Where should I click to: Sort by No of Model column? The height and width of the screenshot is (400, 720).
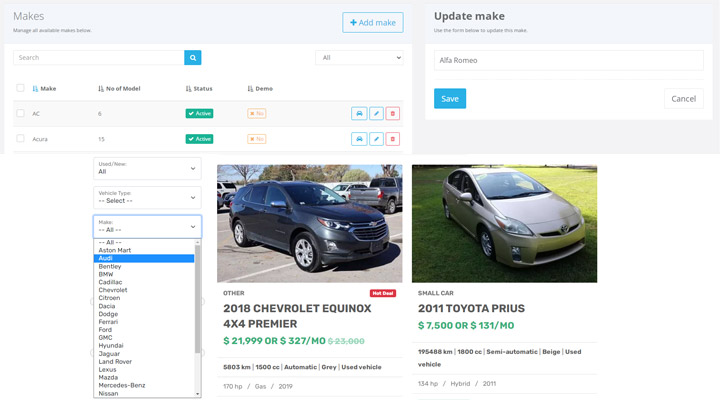tap(119, 89)
